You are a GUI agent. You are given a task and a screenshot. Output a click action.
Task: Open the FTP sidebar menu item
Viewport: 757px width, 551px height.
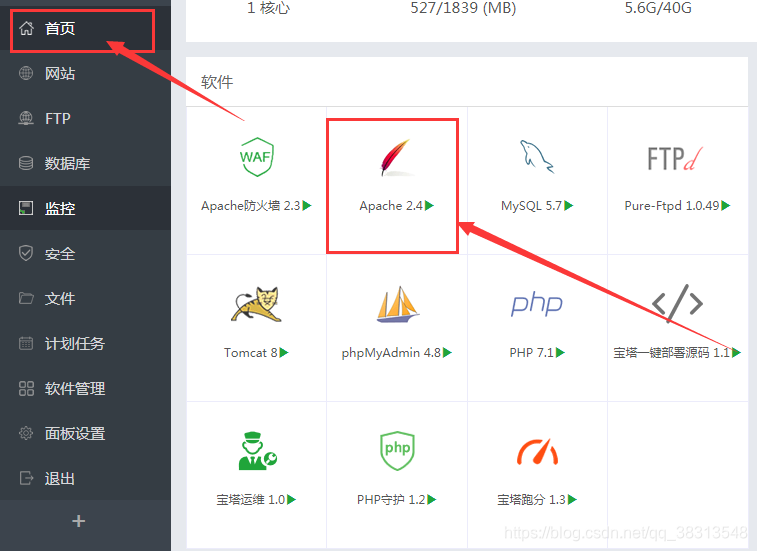click(85, 118)
